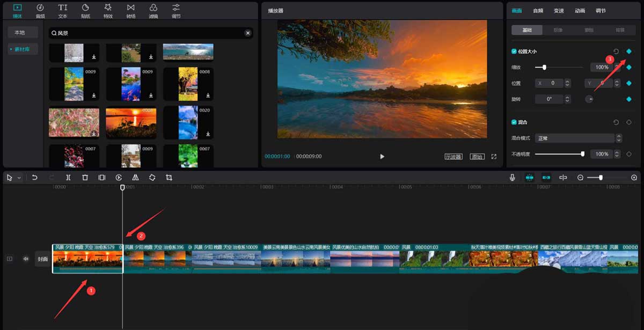The image size is (644, 330).
Task: Open the 特效 (Effects) panel
Action: point(108,10)
